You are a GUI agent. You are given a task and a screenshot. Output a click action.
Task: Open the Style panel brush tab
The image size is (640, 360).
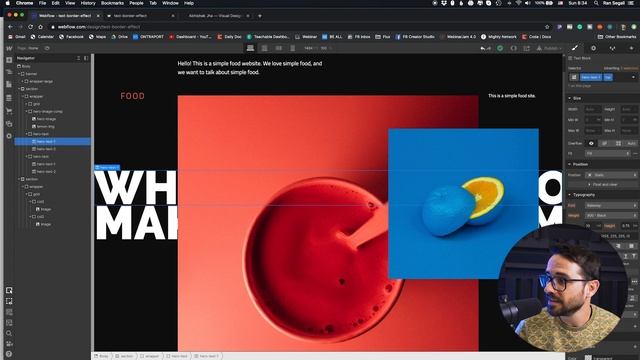click(575, 48)
